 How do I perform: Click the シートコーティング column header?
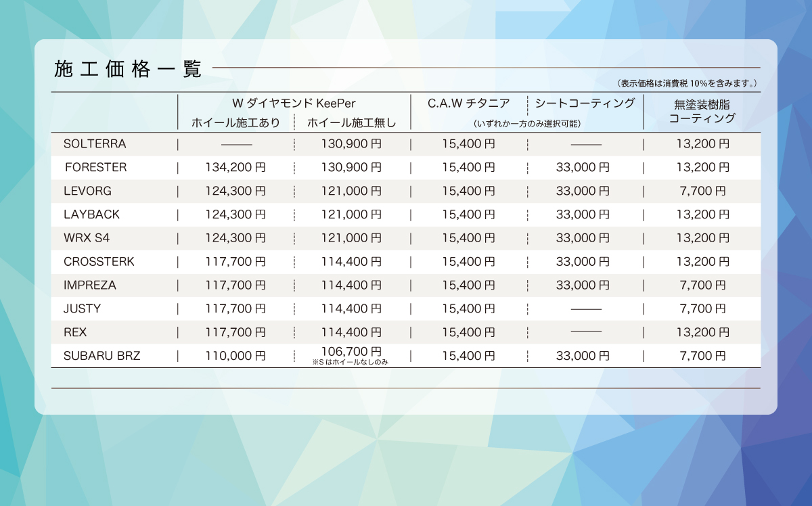tap(585, 103)
